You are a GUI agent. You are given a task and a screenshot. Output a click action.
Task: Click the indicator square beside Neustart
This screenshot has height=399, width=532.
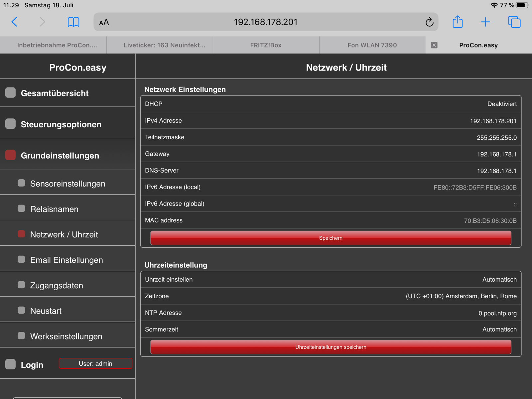[x=21, y=310]
